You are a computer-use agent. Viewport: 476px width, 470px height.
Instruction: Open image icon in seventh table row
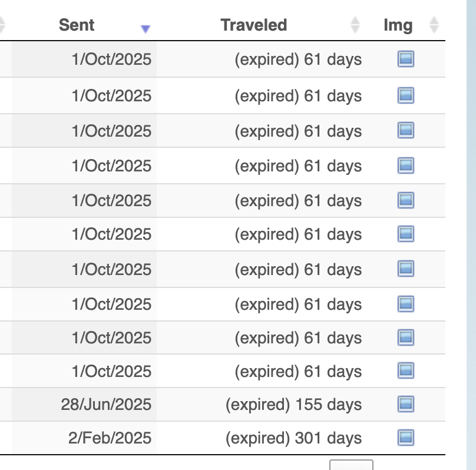[406, 269]
